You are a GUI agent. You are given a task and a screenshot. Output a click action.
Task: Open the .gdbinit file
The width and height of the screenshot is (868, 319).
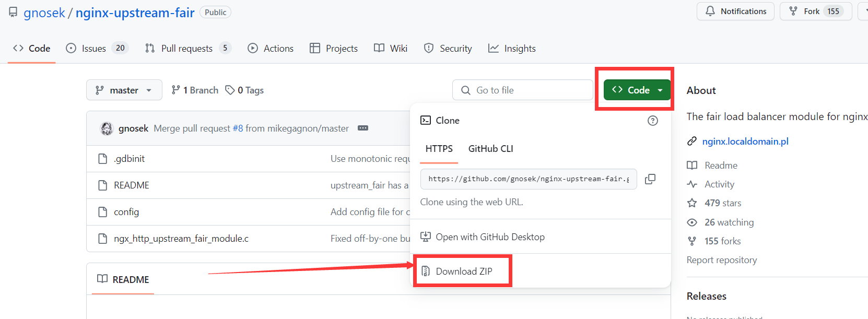pyautogui.click(x=129, y=159)
